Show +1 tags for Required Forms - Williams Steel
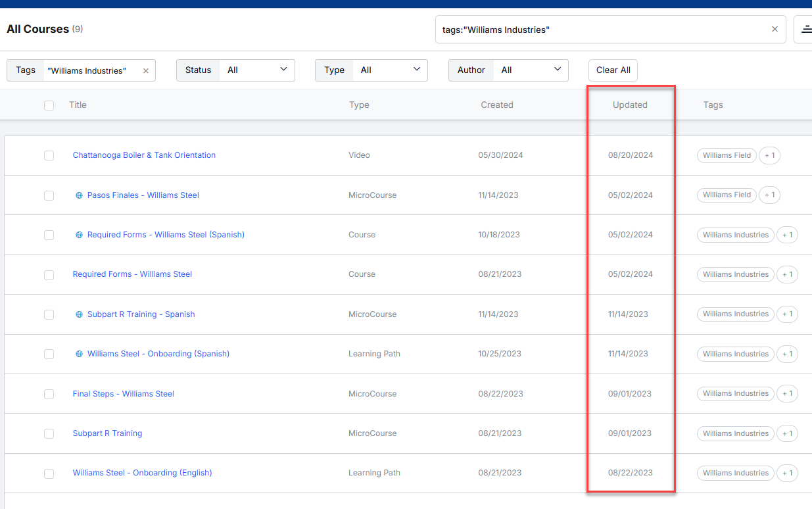The height and width of the screenshot is (509, 812). click(x=787, y=274)
